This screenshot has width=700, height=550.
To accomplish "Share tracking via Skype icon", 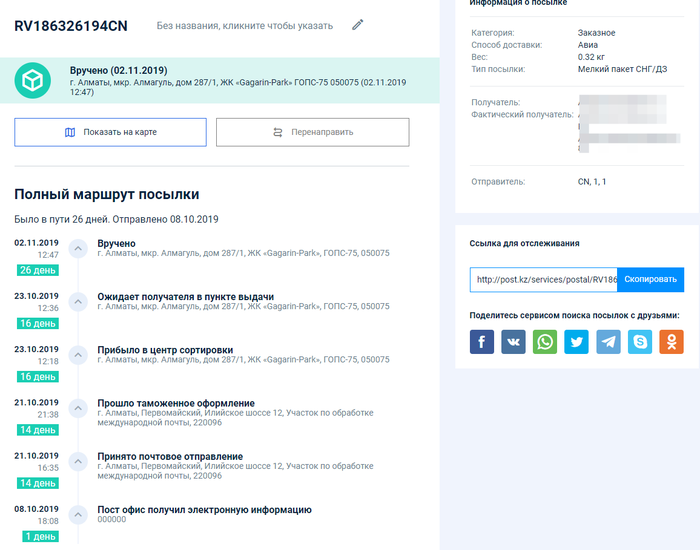I will pyautogui.click(x=639, y=342).
